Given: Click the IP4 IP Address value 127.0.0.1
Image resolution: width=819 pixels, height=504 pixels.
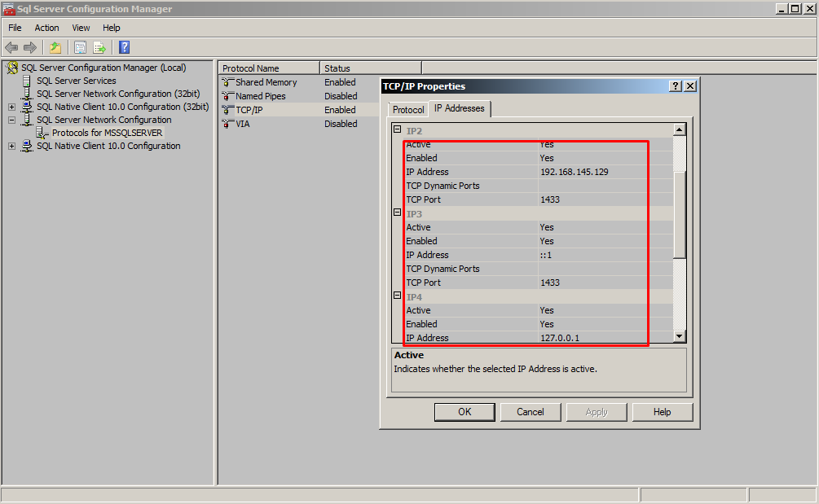Looking at the screenshot, I should [560, 338].
